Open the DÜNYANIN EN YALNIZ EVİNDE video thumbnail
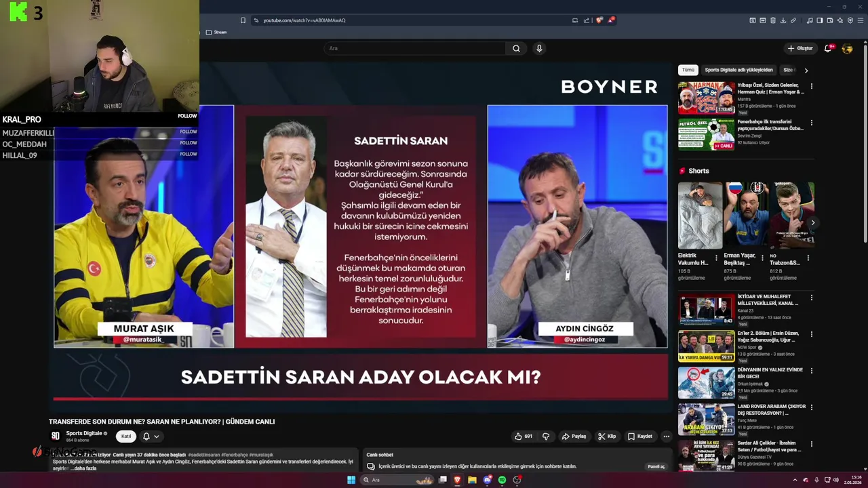 pyautogui.click(x=707, y=383)
